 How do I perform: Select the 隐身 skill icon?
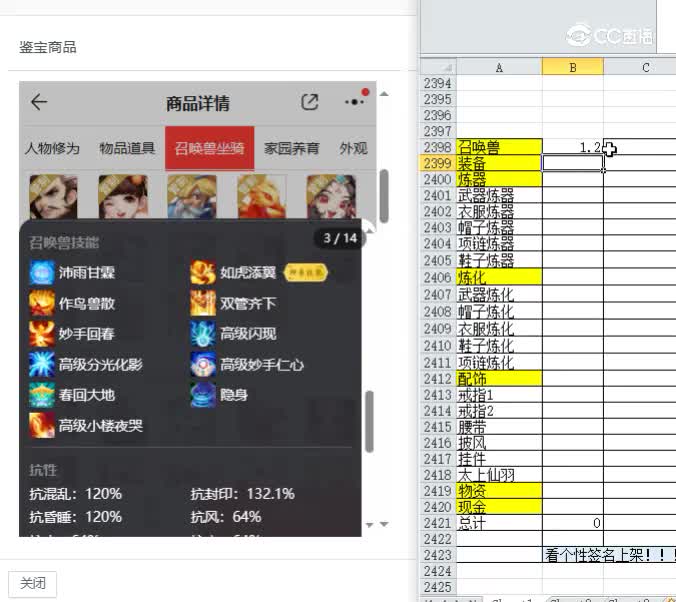[x=203, y=395]
